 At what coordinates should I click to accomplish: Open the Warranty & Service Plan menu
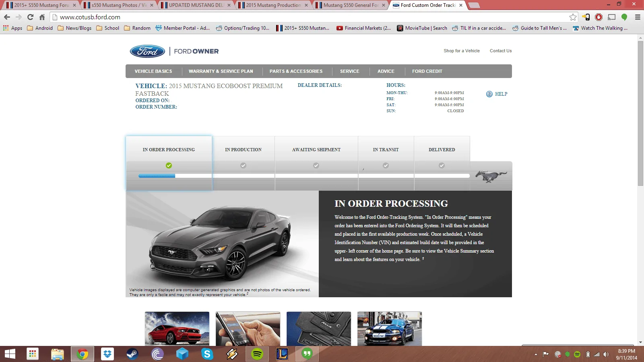pyautogui.click(x=221, y=71)
